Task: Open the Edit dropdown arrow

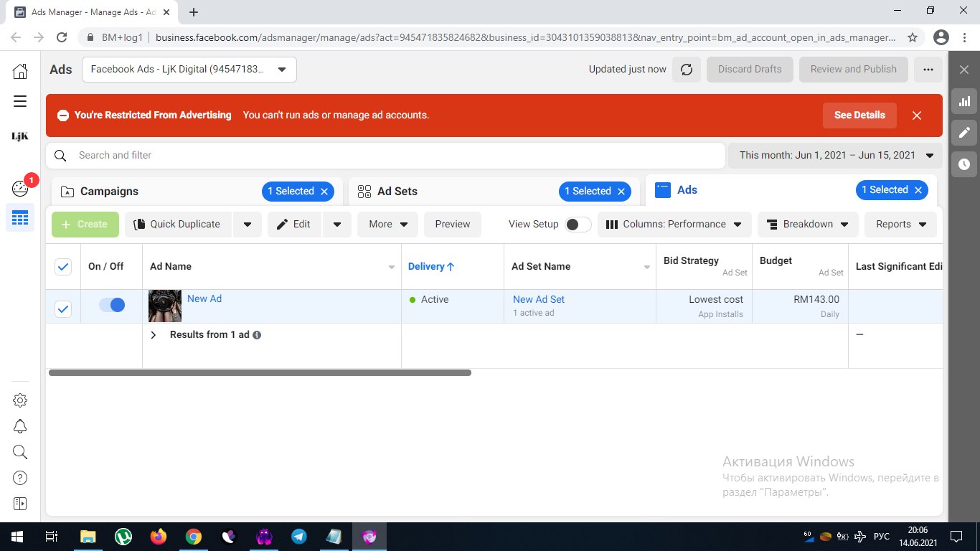Action: (337, 225)
